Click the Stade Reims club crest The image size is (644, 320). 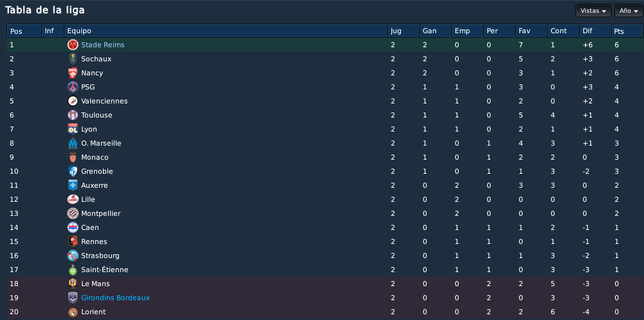coord(73,45)
